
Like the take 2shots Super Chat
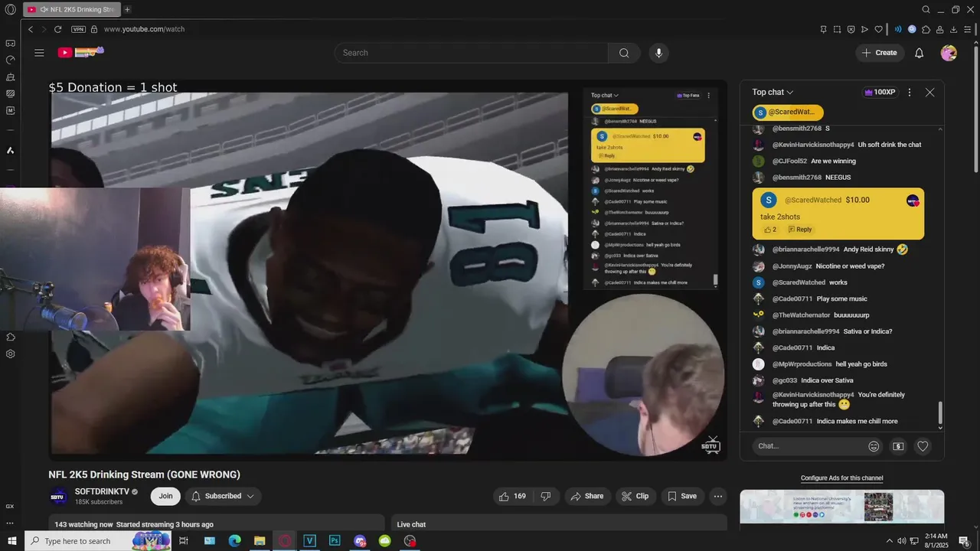click(769, 230)
